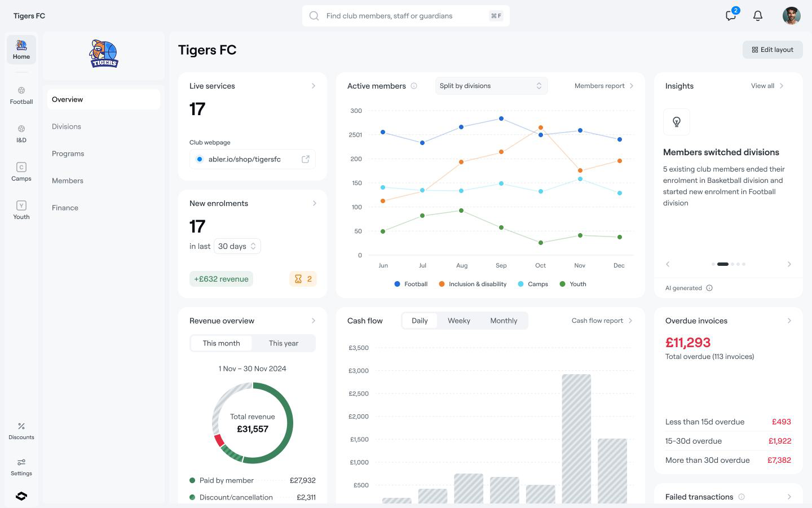Click the Active members info icon
This screenshot has height=508, width=812.
tap(414, 86)
